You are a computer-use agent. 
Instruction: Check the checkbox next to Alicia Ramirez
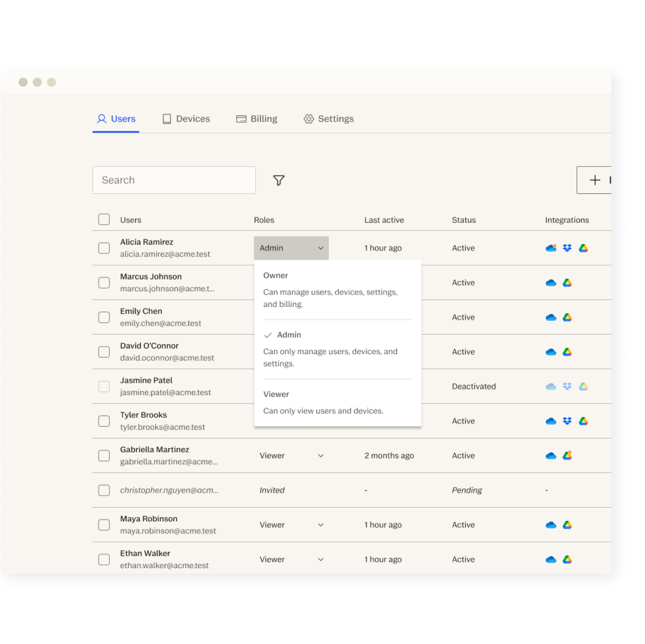point(104,248)
